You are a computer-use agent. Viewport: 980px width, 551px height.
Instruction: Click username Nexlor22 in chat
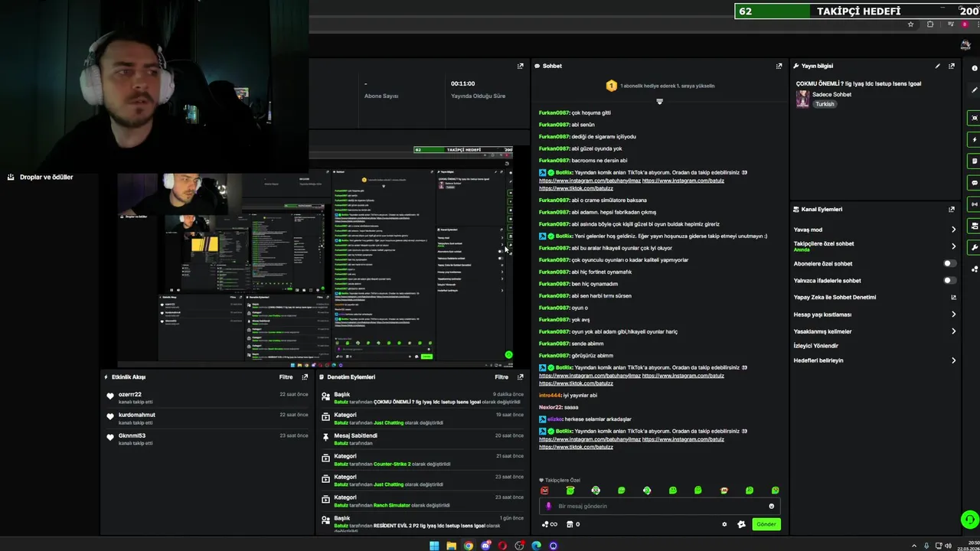pos(550,407)
